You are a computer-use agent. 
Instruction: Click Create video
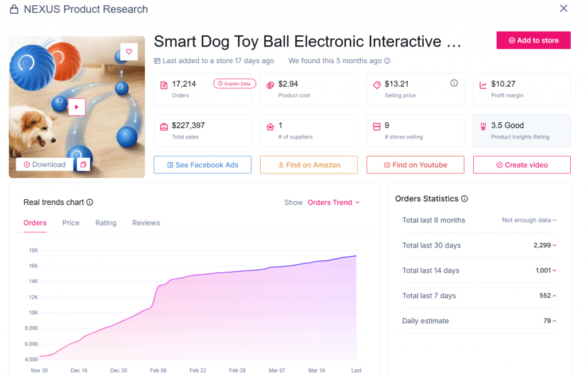click(x=521, y=165)
